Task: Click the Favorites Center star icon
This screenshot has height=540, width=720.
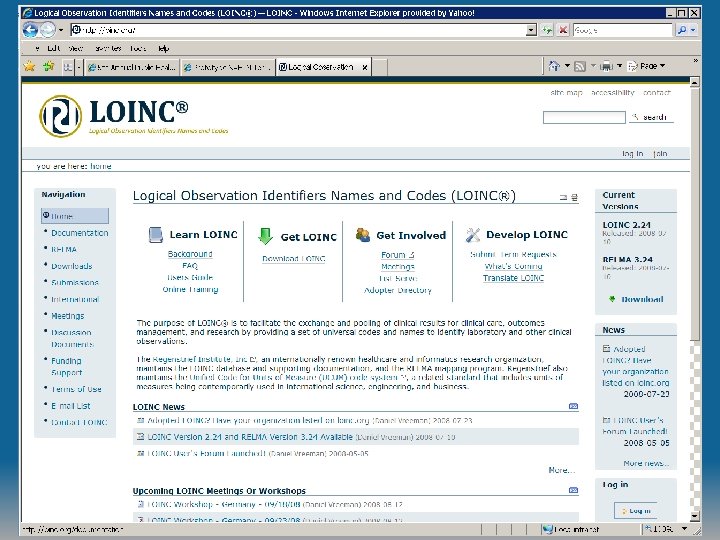Action: tap(30, 67)
